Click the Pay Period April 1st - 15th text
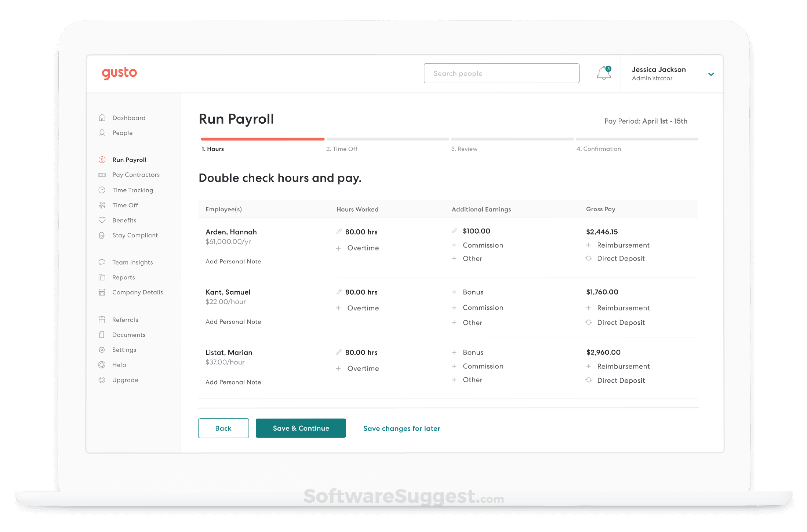This screenshot has width=807, height=532. pos(646,121)
